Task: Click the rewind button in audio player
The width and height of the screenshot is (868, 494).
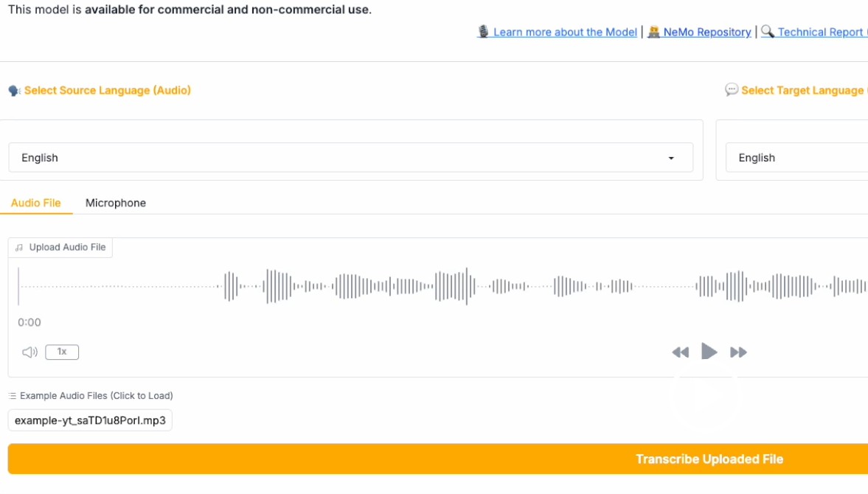Action: click(x=680, y=352)
